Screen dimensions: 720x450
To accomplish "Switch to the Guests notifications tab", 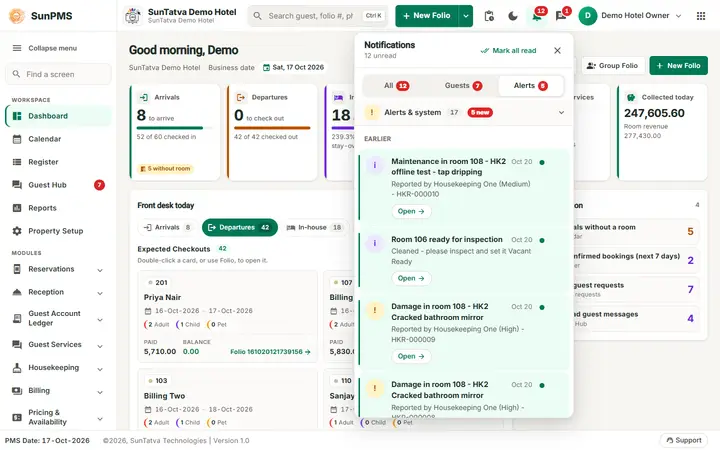I will pos(463,85).
